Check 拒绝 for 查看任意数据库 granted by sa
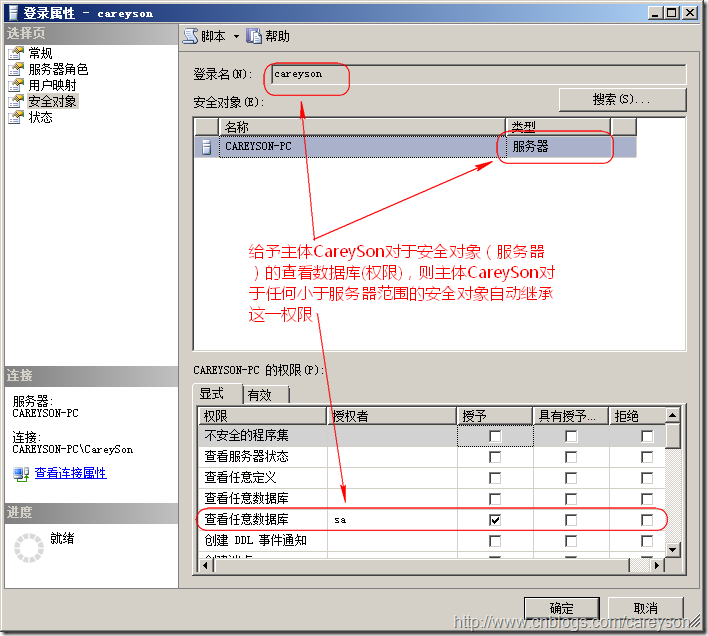 click(647, 520)
